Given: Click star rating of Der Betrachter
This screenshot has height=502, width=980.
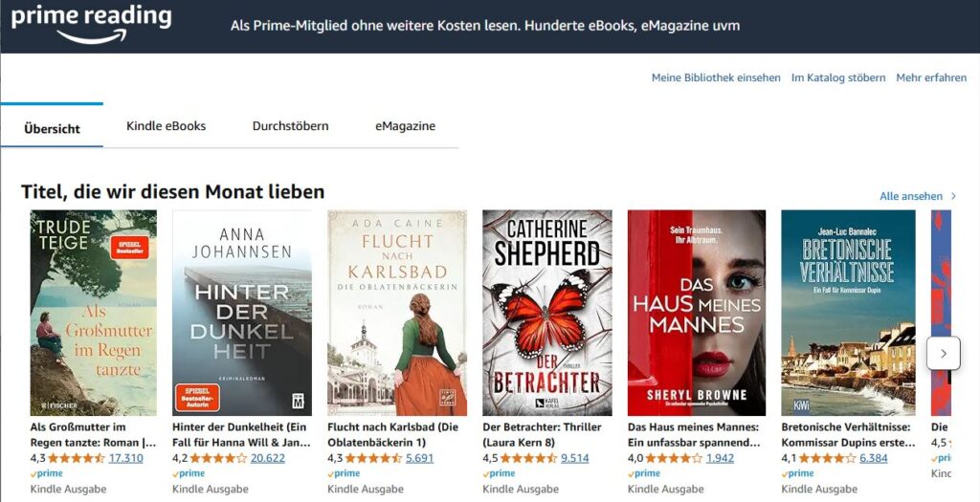Looking at the screenshot, I should (528, 458).
